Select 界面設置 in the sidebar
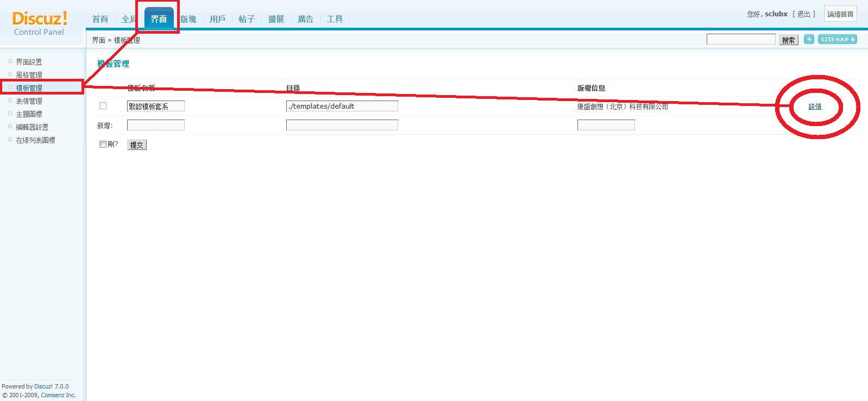Screen dimensions: 868x401 (29, 62)
